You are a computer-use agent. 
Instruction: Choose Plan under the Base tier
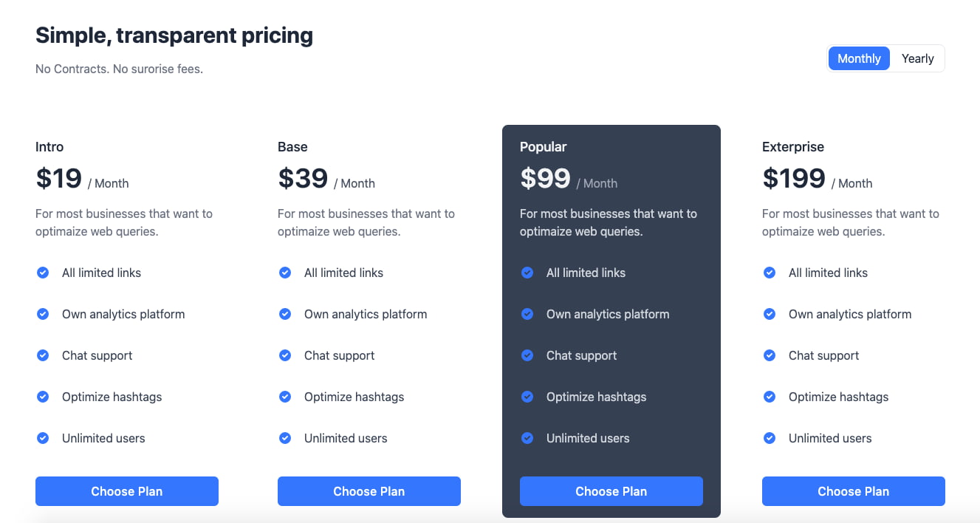click(369, 490)
